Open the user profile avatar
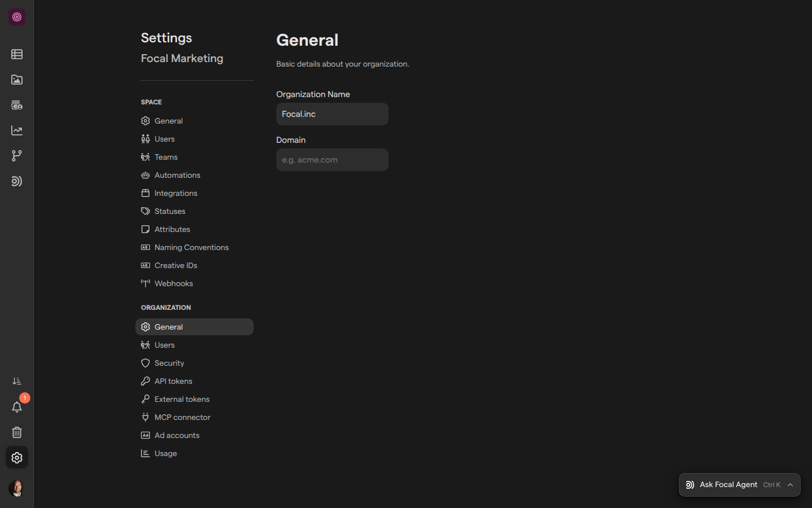 coord(17,488)
